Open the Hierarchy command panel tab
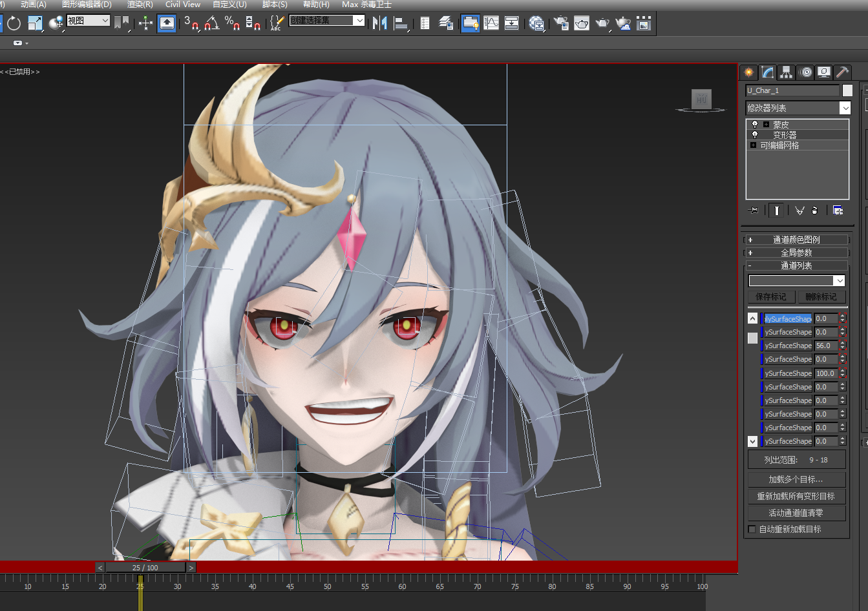 click(786, 72)
